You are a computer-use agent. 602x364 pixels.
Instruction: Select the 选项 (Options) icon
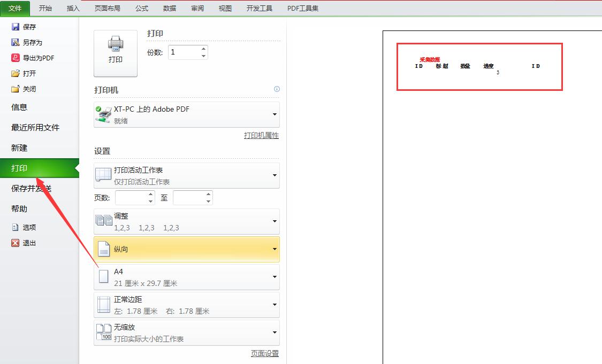click(x=15, y=227)
